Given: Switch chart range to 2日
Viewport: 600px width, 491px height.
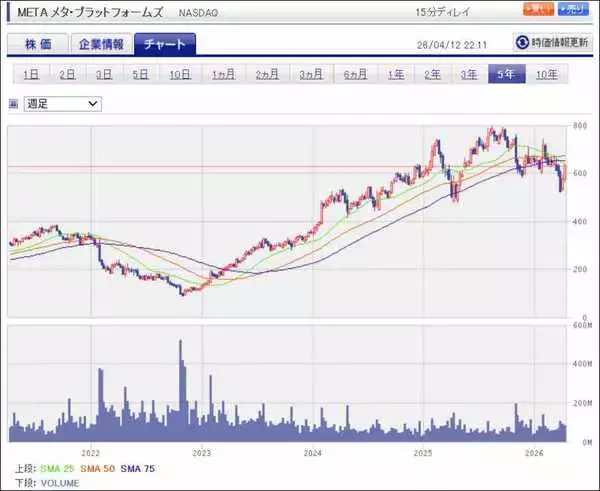Looking at the screenshot, I should click(67, 75).
